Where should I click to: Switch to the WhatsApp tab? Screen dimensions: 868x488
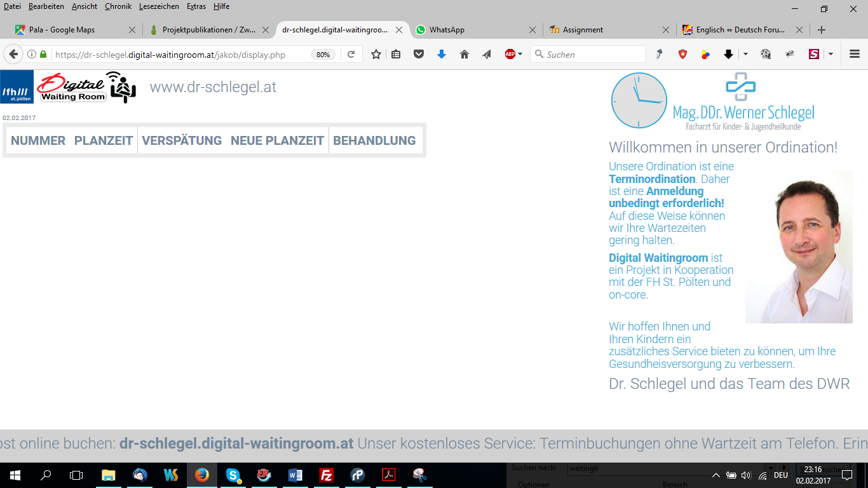coord(447,30)
